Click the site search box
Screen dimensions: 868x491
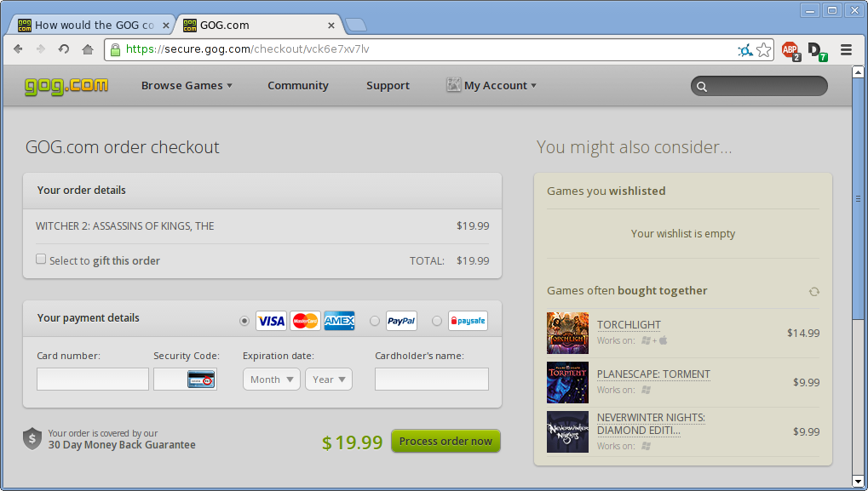759,86
